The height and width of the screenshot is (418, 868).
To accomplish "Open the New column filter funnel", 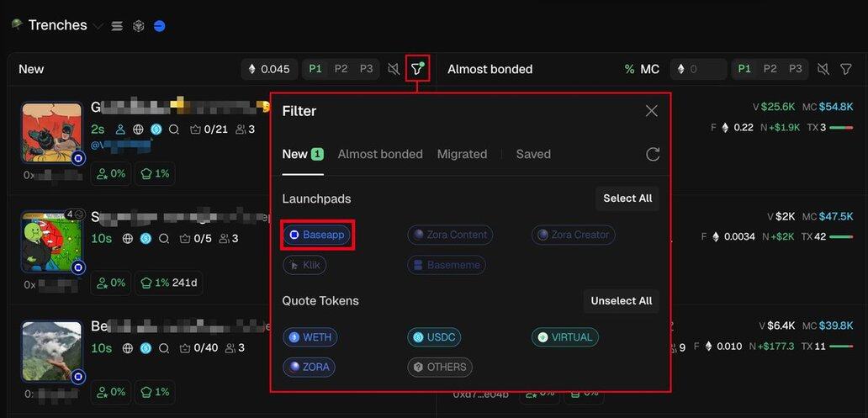I will click(417, 69).
